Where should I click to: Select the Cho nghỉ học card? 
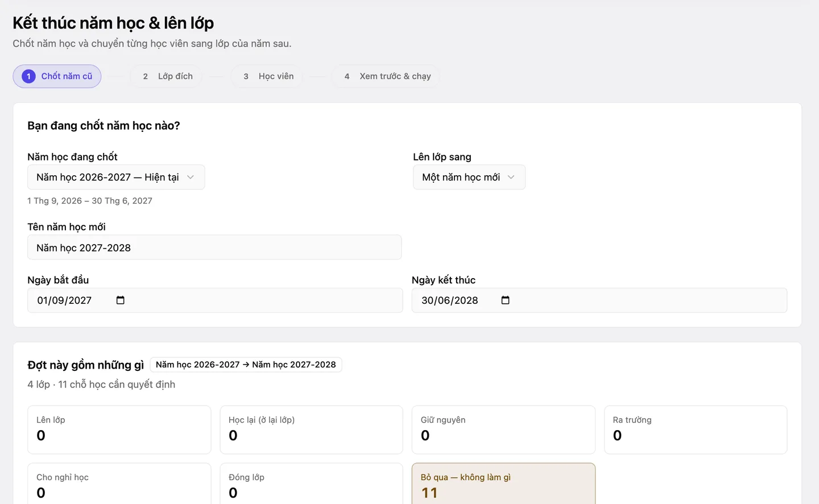[119, 485]
